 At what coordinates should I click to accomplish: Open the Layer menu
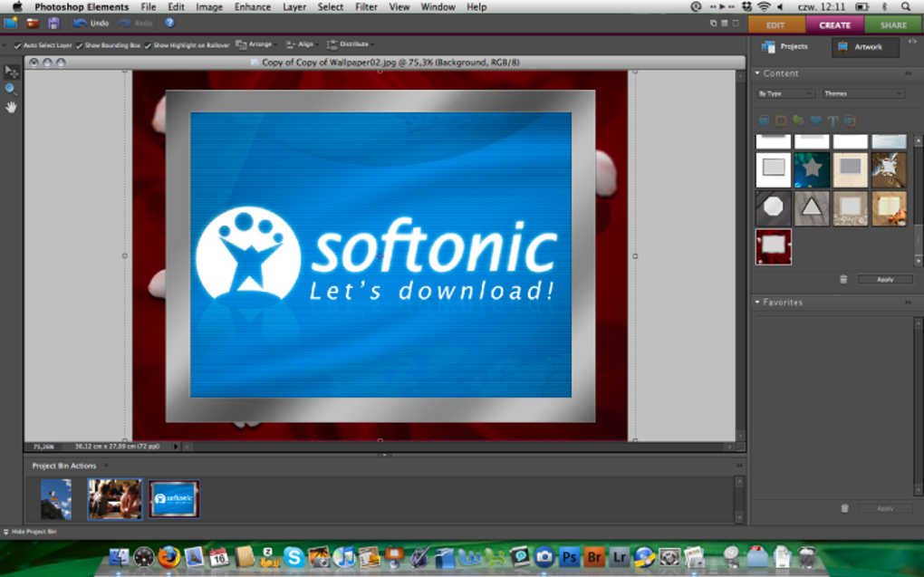coord(294,7)
